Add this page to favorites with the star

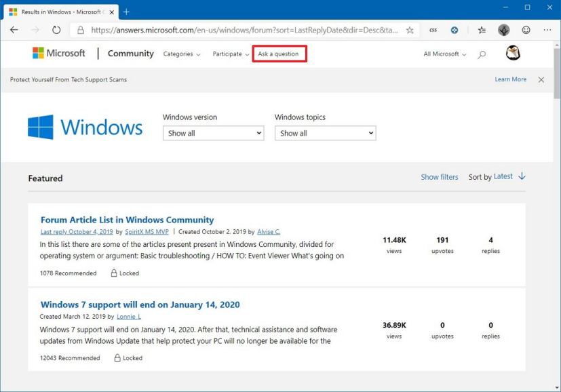410,30
